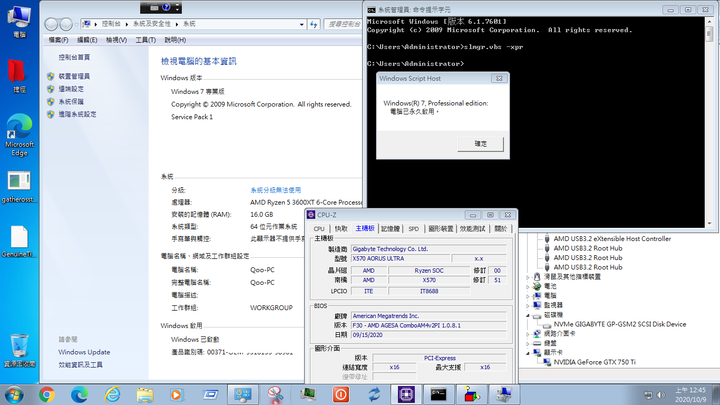Open GenuineTi file on desktop
Image resolution: width=720 pixels, height=405 pixels.
coord(19,242)
